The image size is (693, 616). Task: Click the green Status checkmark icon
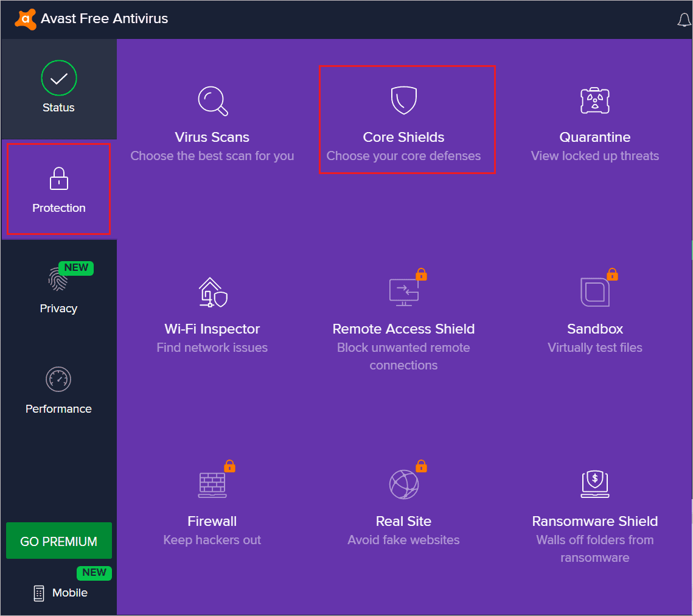pos(59,79)
